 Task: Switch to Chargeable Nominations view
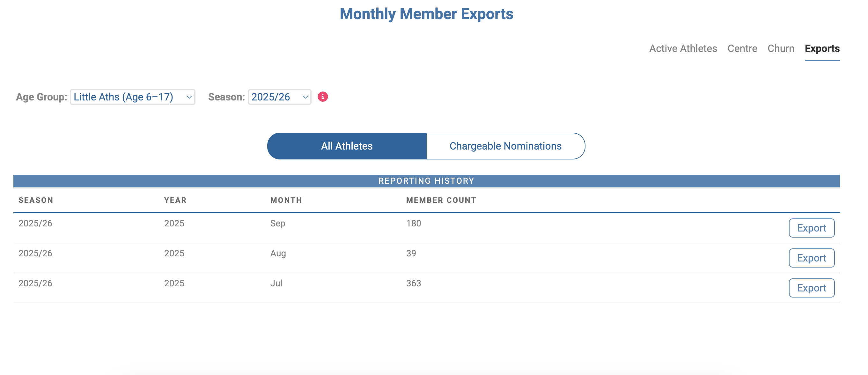coord(505,146)
